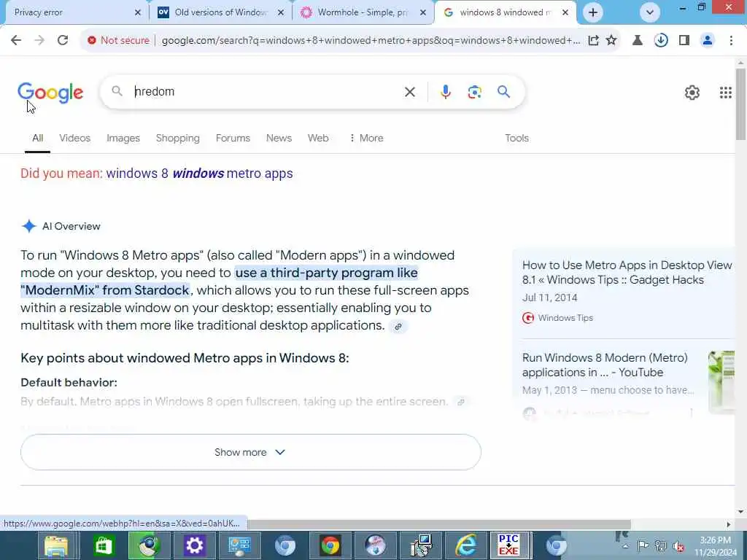Open the purple gear settings taskbar icon
747x560 pixels.
click(194, 545)
